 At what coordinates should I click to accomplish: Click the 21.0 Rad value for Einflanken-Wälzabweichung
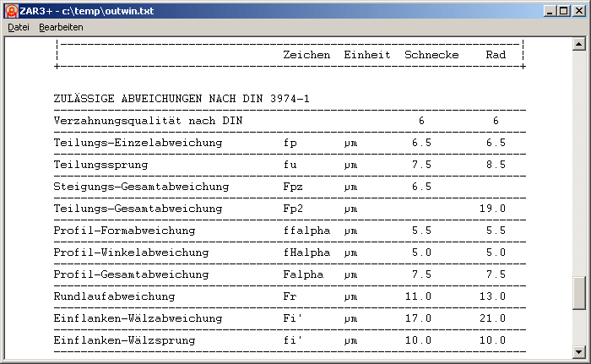(492, 318)
